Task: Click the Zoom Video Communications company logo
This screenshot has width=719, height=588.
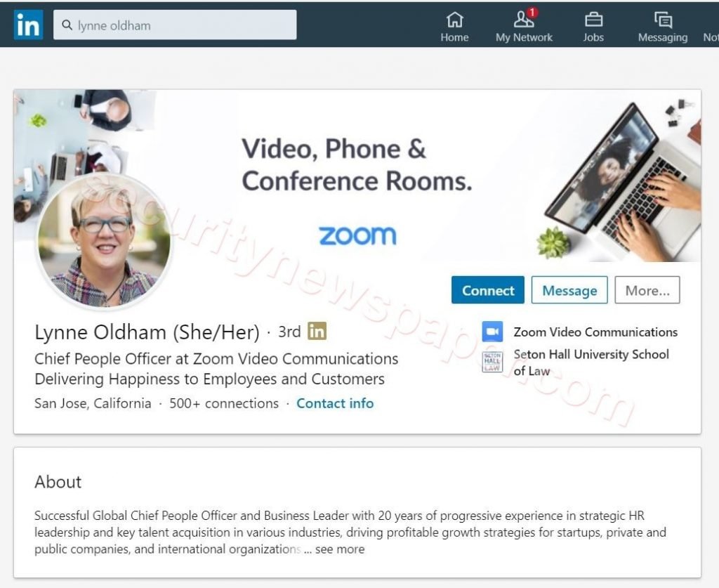Action: tap(492, 332)
